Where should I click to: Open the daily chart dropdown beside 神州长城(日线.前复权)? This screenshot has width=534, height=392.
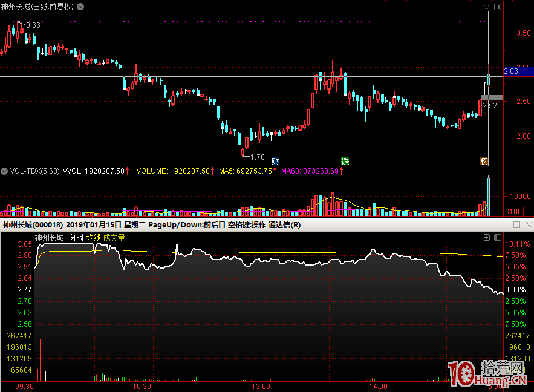80,7
